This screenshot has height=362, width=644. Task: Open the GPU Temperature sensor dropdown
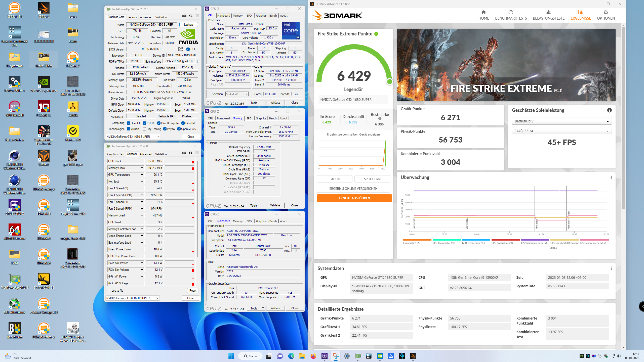point(142,175)
